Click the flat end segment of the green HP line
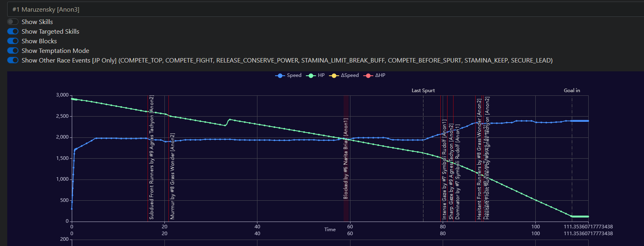This screenshot has height=246, width=644. click(x=580, y=216)
